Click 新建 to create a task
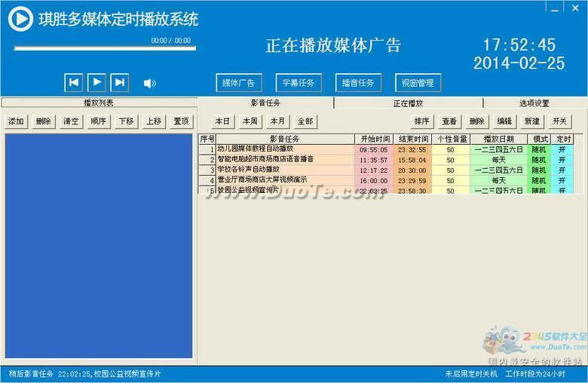Image resolution: width=588 pixels, height=383 pixels. (531, 121)
